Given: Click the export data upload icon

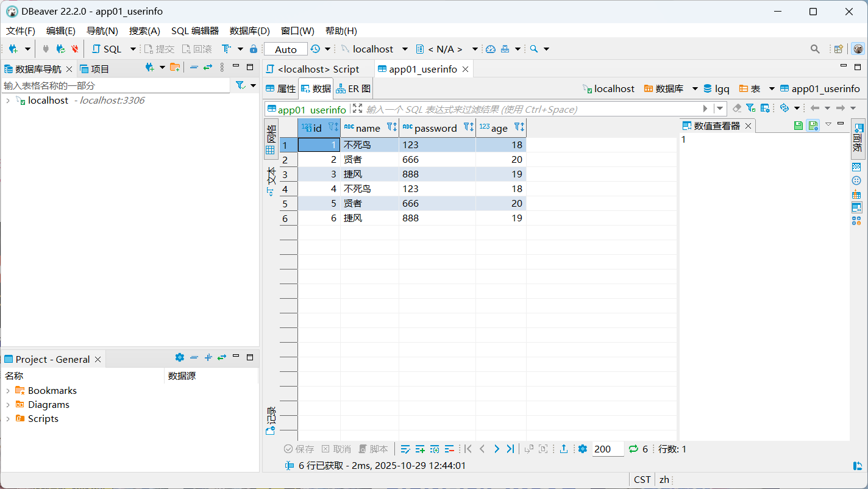Looking at the screenshot, I should pyautogui.click(x=564, y=449).
